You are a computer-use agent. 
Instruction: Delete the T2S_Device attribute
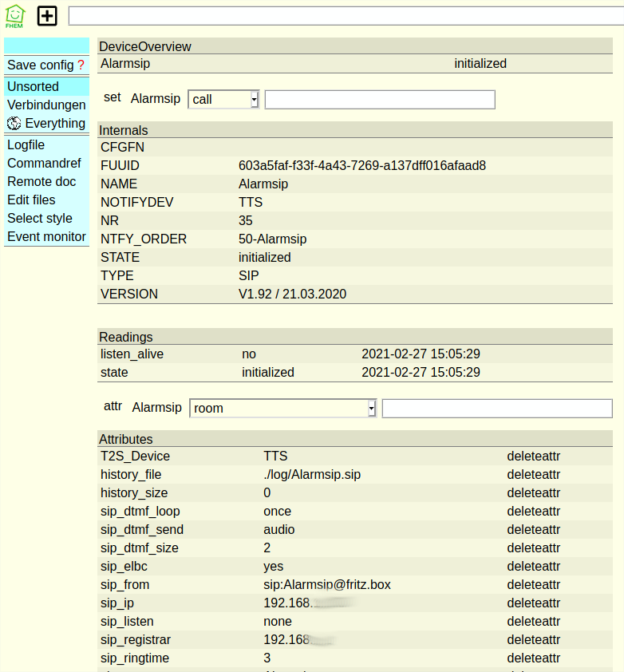533,457
